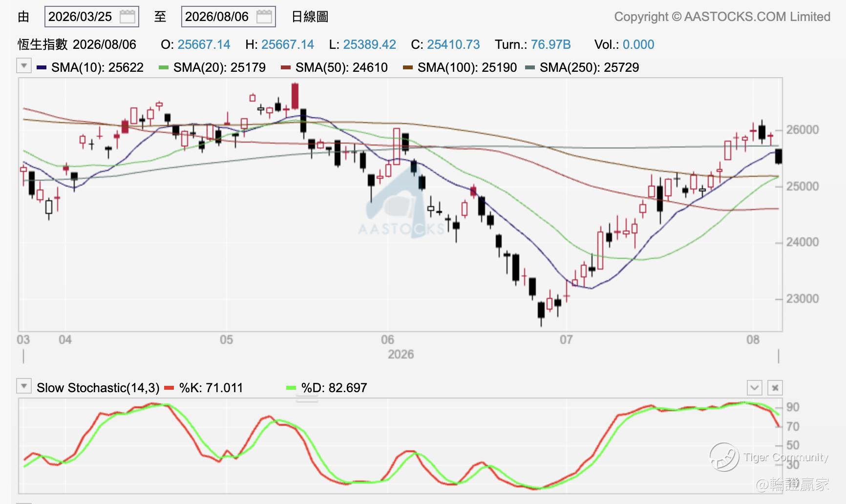This screenshot has height=504, width=846.
Task: Click the 06 month marker on time axis
Action: point(387,339)
